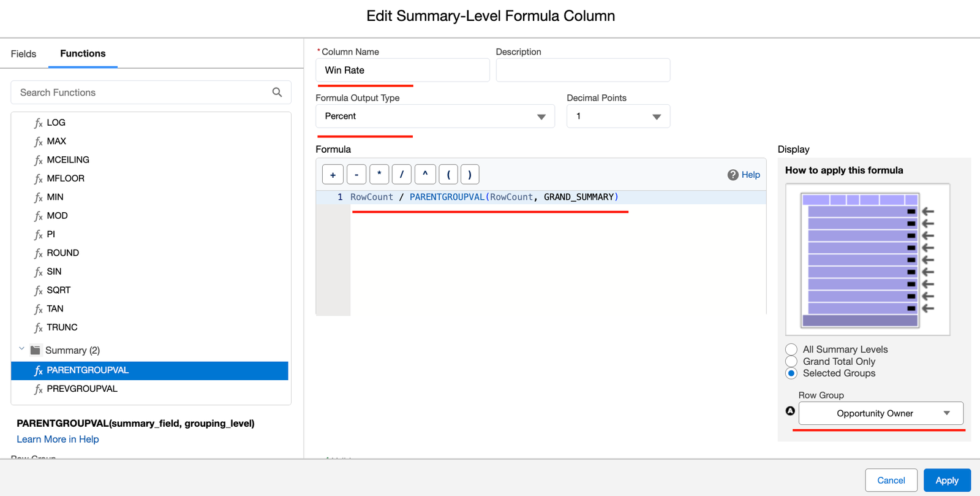Choose Grand Total Only radio option
980x496 pixels.
click(x=791, y=362)
